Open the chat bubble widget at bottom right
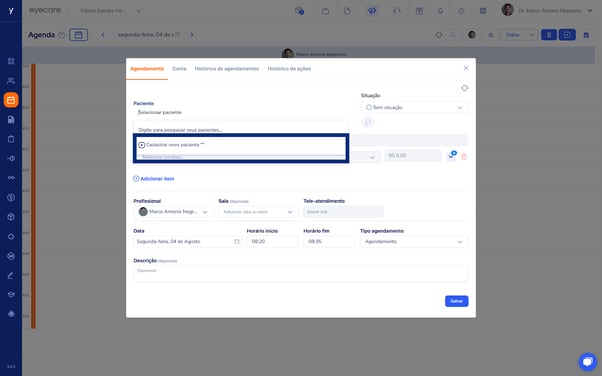 click(587, 362)
